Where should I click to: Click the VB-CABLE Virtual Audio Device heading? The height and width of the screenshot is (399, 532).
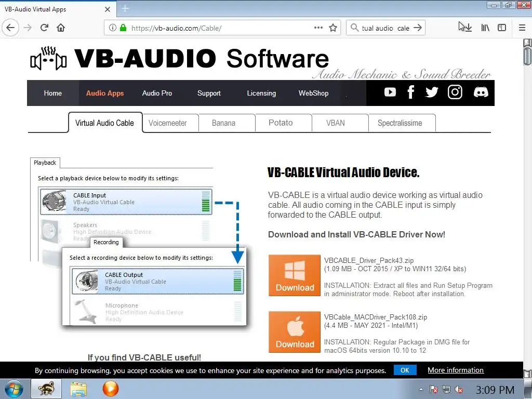coord(343,172)
